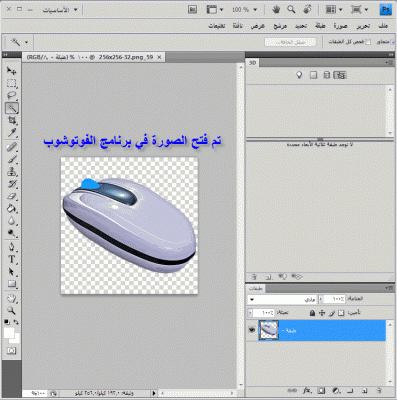Image resolution: width=397 pixels, height=400 pixels.
Task: Add layer style with fx button
Action: point(306,390)
